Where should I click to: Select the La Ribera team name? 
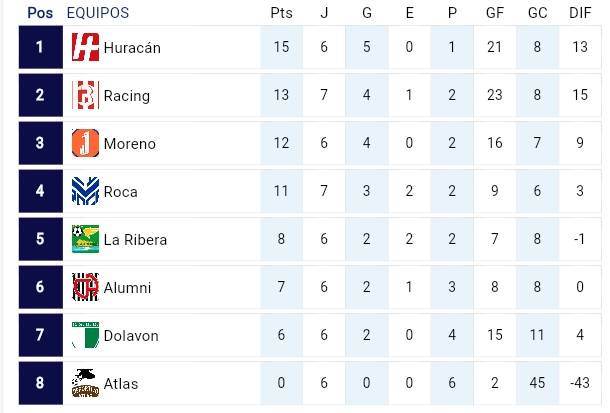click(135, 240)
